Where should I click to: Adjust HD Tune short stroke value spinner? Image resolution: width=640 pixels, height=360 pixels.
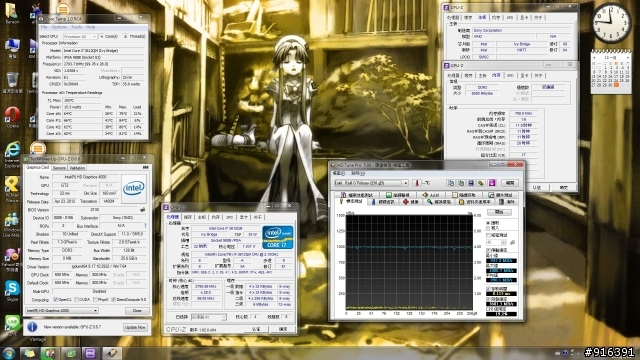tap(503, 242)
